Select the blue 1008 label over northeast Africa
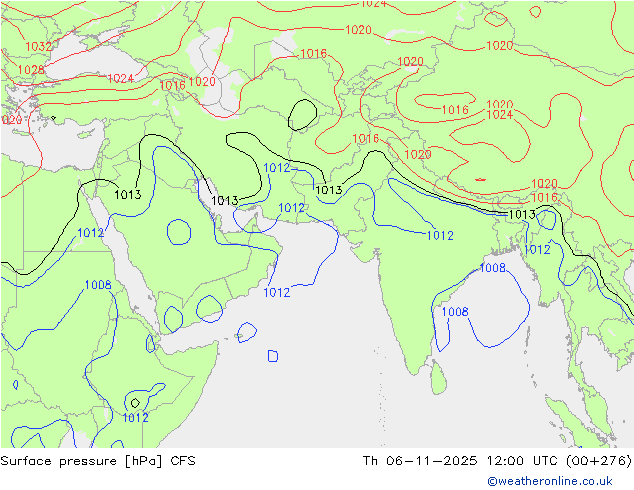 click(x=98, y=285)
